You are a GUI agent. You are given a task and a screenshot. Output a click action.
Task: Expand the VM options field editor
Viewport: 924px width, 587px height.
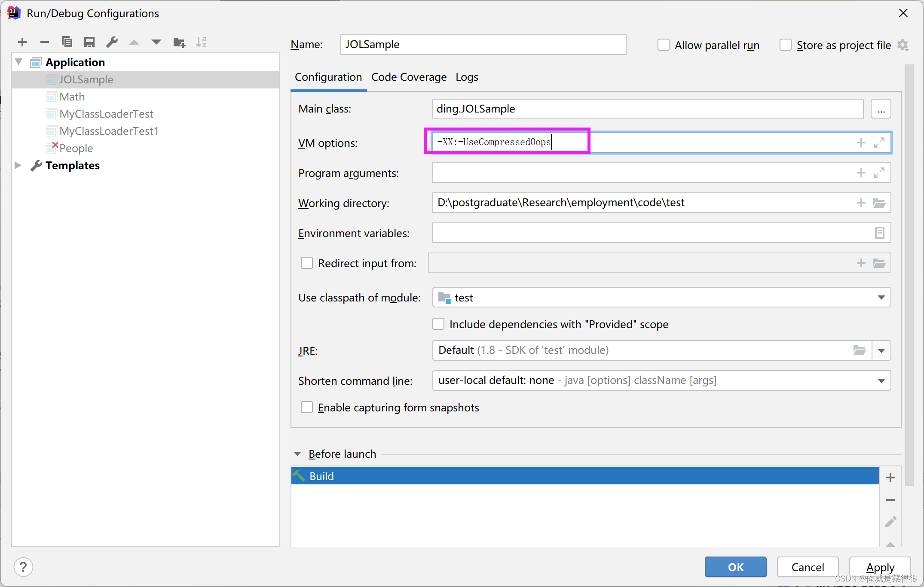click(x=879, y=143)
